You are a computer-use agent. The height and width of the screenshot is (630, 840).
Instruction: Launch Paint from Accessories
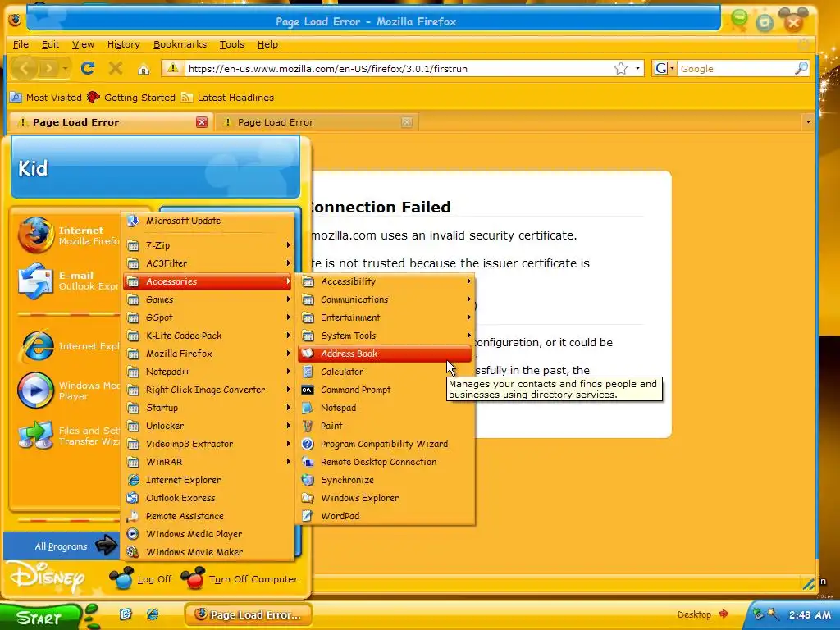coord(385,426)
